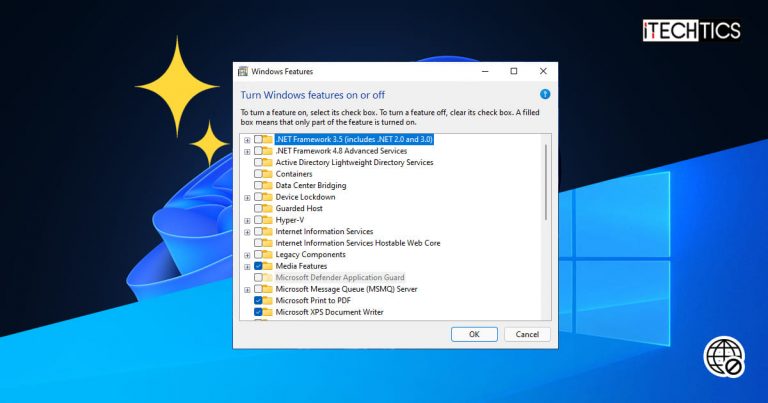Click the features list vertical scrollbar thumb
Image resolution: width=768 pixels, height=403 pixels.
tap(546, 182)
